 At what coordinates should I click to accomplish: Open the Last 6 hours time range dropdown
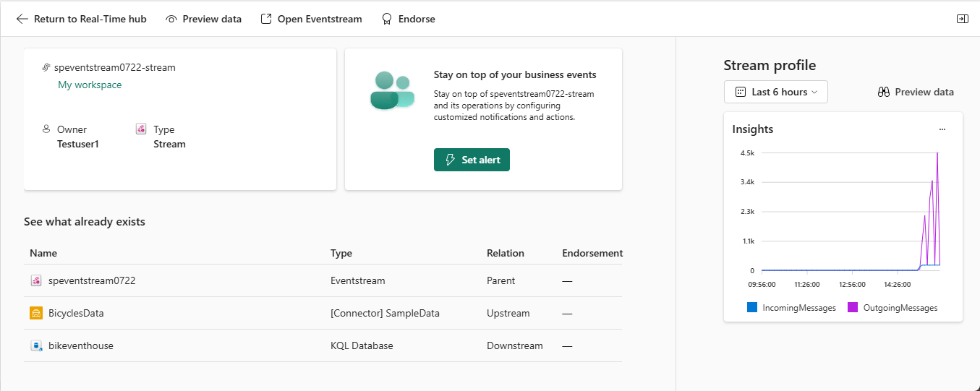[775, 92]
